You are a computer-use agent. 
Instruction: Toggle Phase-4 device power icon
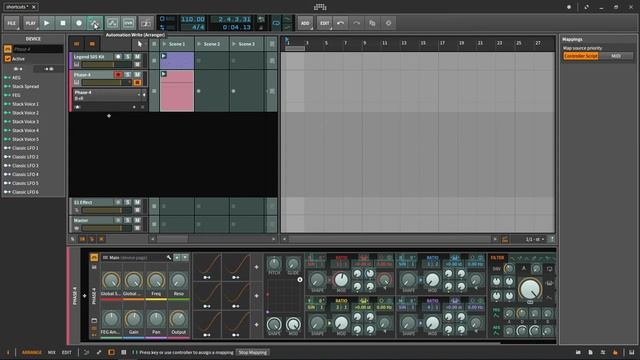[94, 257]
